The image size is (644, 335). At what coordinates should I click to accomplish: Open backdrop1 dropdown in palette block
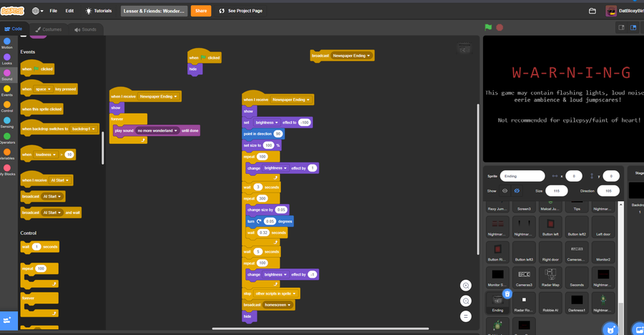84,129
